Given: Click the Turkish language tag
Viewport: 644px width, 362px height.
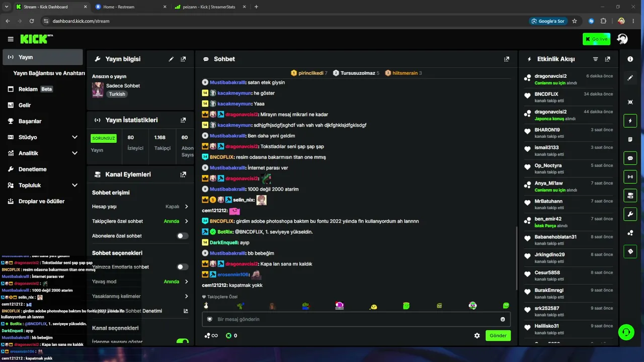Looking at the screenshot, I should 117,94.
